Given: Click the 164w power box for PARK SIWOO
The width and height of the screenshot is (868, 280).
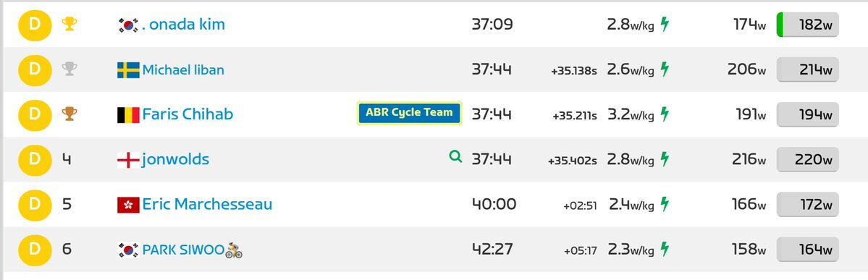Looking at the screenshot, I should coord(808,250).
